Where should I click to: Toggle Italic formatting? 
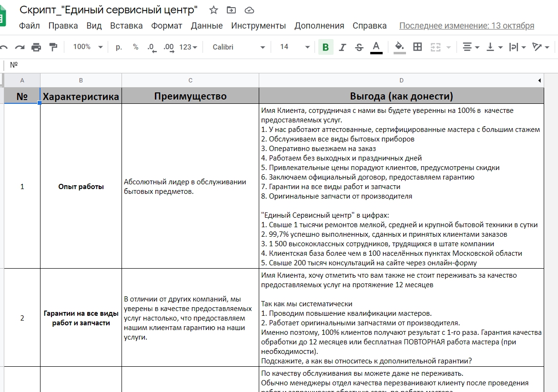click(x=342, y=47)
